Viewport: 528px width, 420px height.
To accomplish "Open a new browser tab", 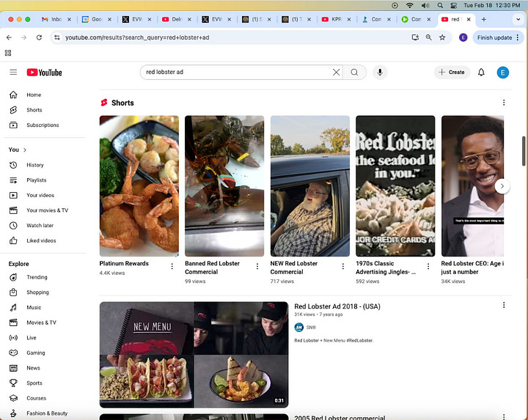I will [x=483, y=19].
